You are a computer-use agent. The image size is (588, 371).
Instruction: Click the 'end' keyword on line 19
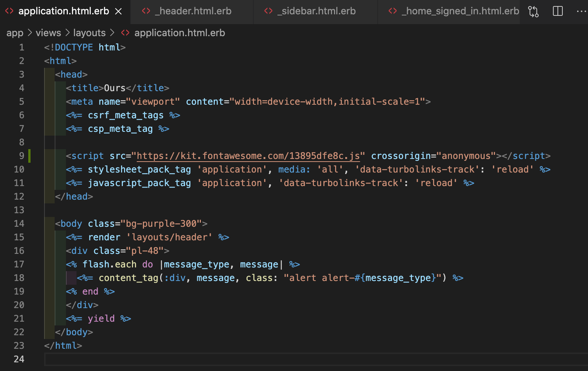(x=90, y=292)
